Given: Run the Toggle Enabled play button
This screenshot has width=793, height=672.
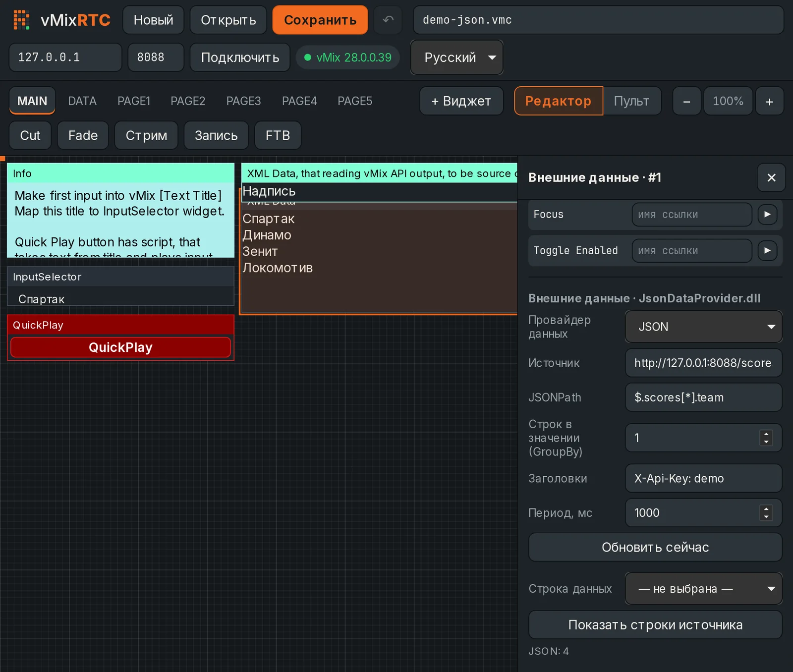Looking at the screenshot, I should click(767, 251).
